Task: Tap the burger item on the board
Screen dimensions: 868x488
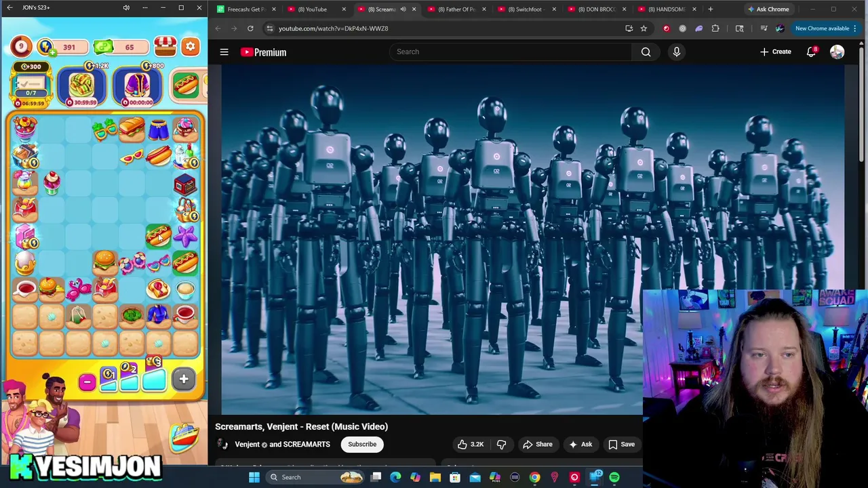Action: point(104,261)
